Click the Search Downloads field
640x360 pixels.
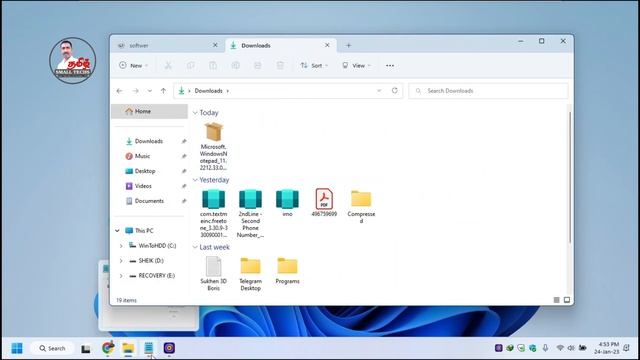coord(488,91)
